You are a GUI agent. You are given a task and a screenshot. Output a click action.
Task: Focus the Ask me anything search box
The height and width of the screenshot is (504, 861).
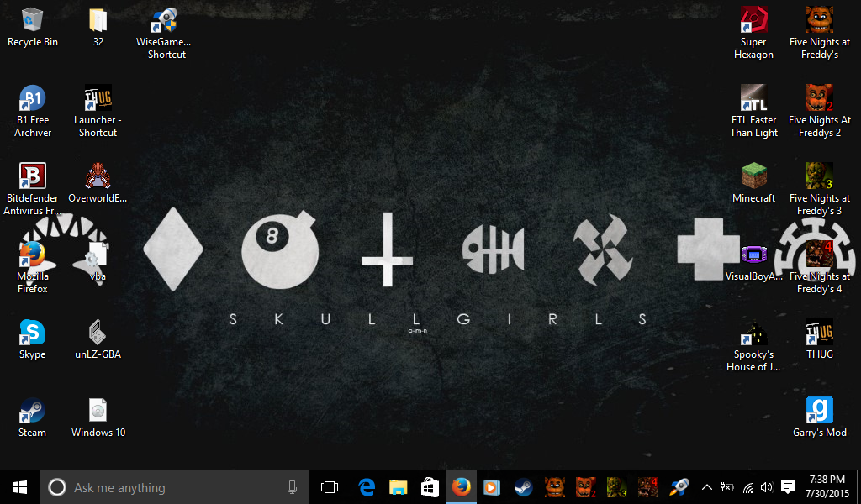pos(175,487)
